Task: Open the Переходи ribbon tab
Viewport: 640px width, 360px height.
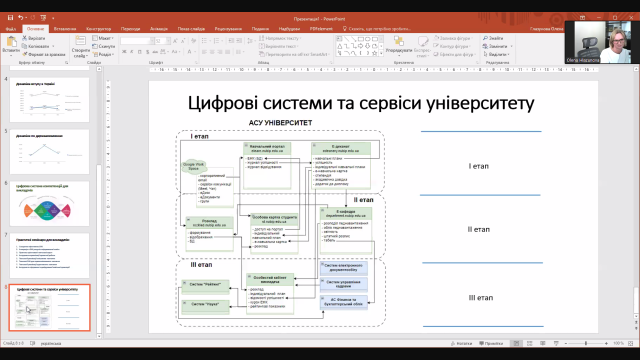Action: pyautogui.click(x=130, y=29)
